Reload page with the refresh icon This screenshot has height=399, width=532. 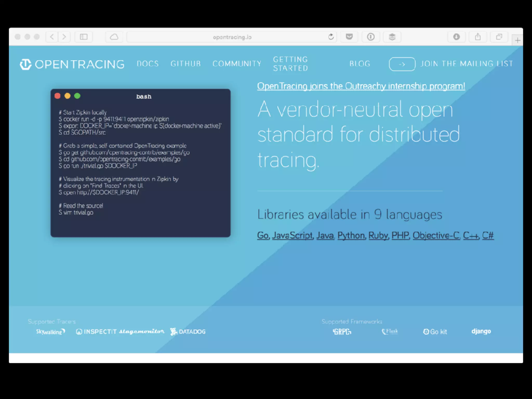[331, 37]
